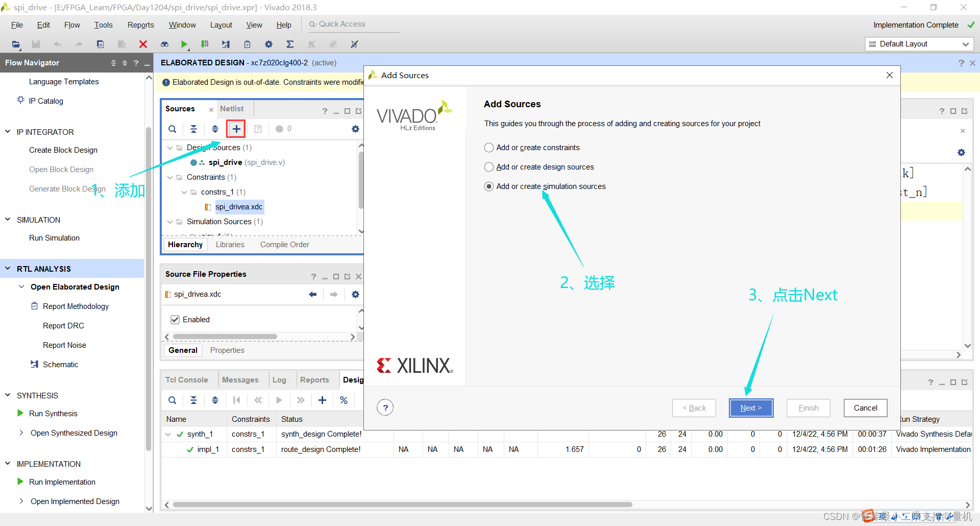Viewport: 980px width, 526px height.
Task: Collapse Simulation Sources tree node
Action: click(170, 222)
